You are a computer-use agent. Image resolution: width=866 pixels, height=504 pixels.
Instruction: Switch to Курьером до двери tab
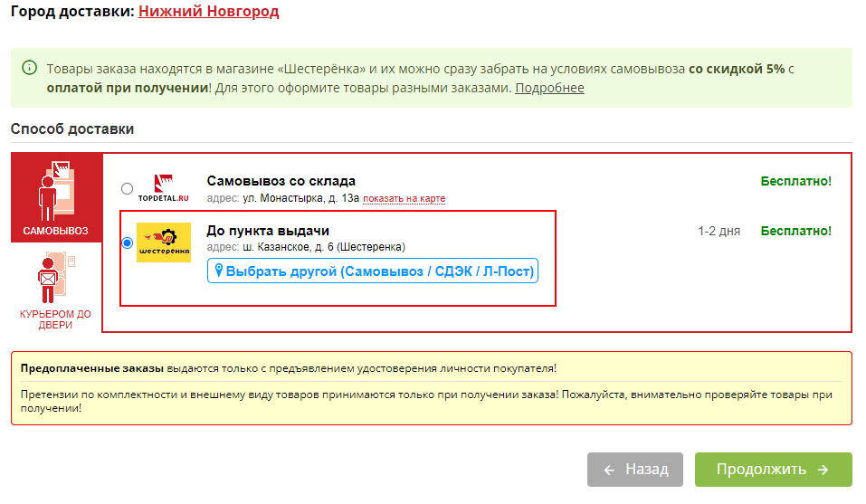click(56, 291)
